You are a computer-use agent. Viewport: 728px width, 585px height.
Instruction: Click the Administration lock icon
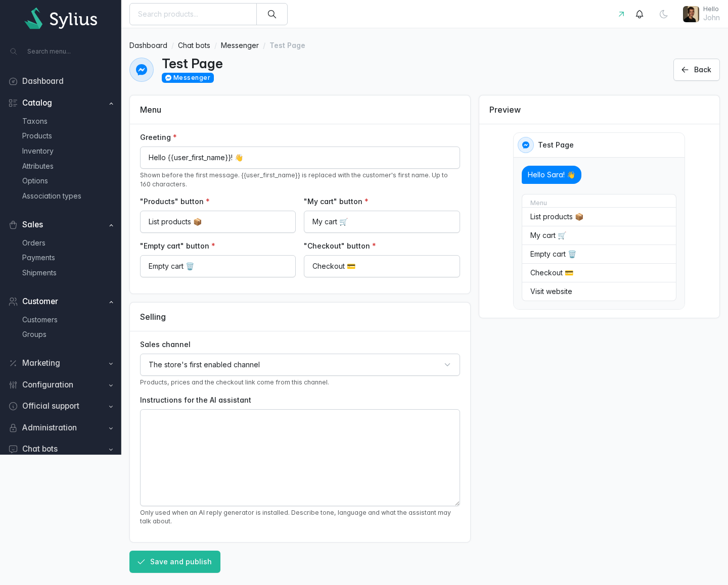click(x=13, y=428)
